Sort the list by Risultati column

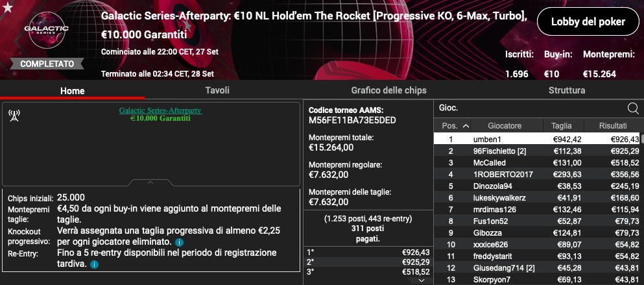click(x=612, y=125)
